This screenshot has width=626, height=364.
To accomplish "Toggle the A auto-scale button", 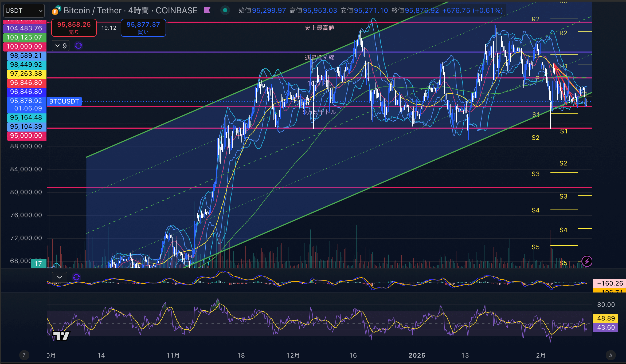I will 611,355.
